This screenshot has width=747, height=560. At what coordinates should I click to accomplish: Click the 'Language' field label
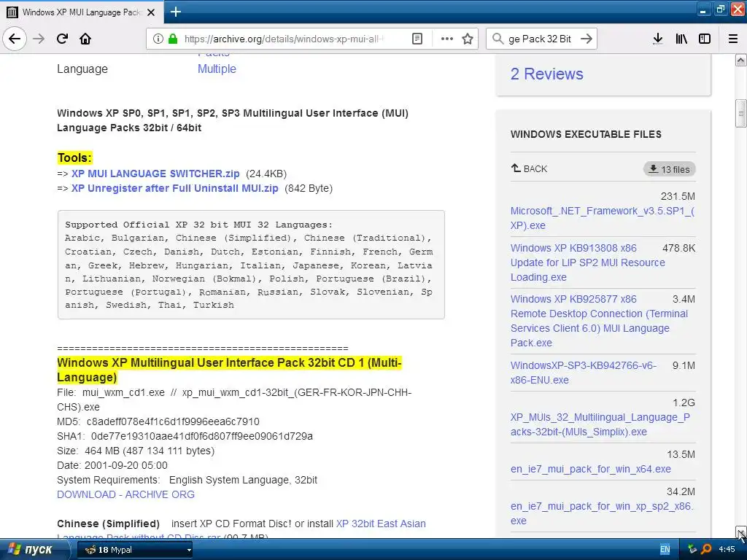click(82, 69)
